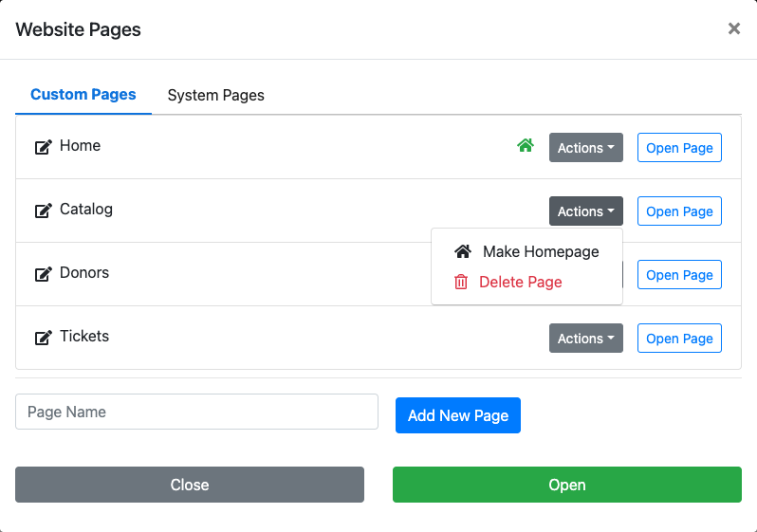The image size is (757, 532).
Task: Open the Actions dropdown for Tickets
Action: click(585, 339)
